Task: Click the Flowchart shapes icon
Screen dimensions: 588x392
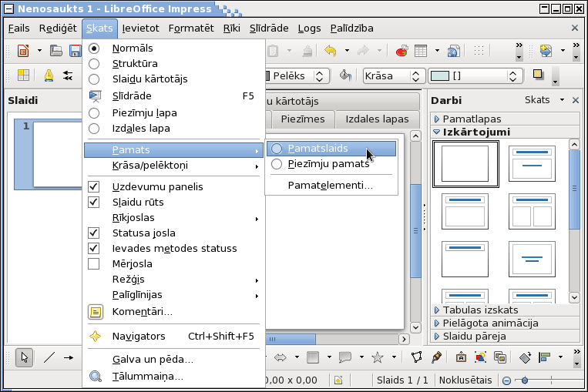Action: [x=313, y=357]
